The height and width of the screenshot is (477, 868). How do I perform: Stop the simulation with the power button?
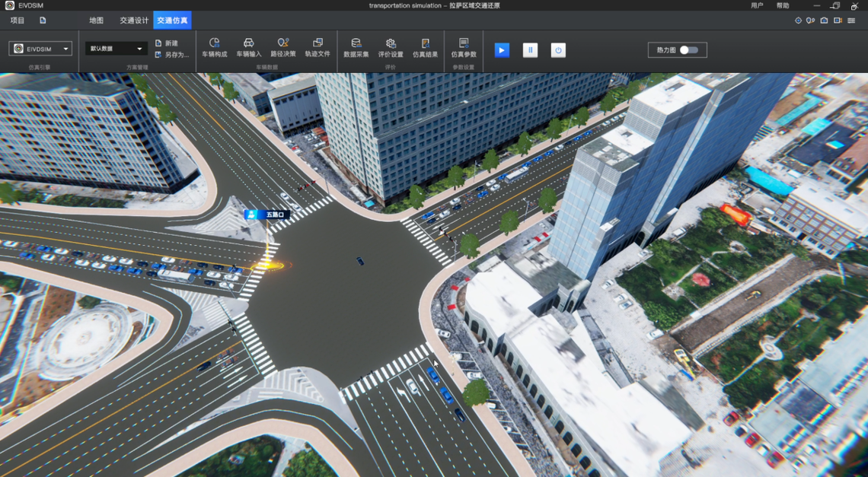coord(558,49)
